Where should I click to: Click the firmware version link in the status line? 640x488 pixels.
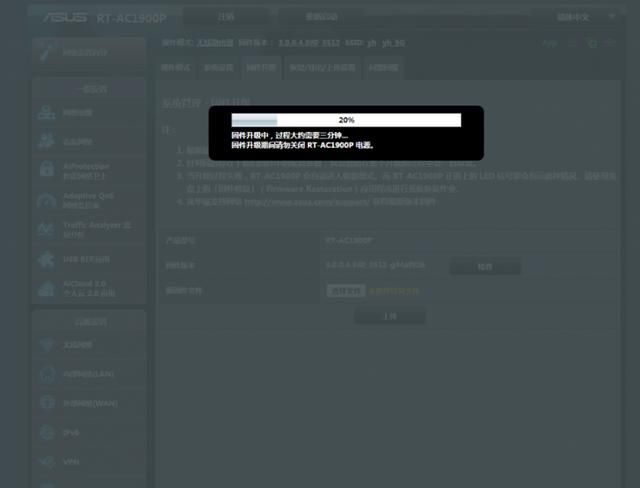pyautogui.click(x=309, y=43)
